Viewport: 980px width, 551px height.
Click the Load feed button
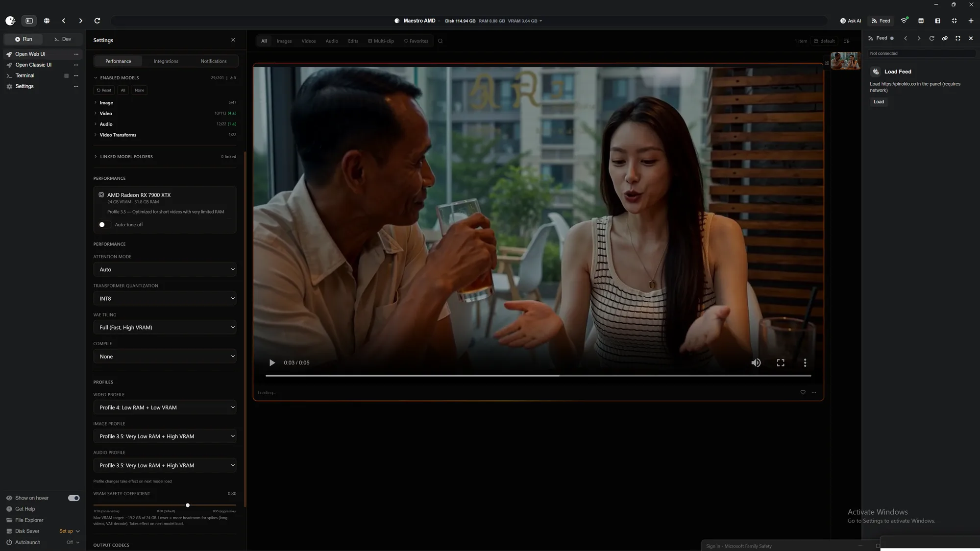(879, 102)
